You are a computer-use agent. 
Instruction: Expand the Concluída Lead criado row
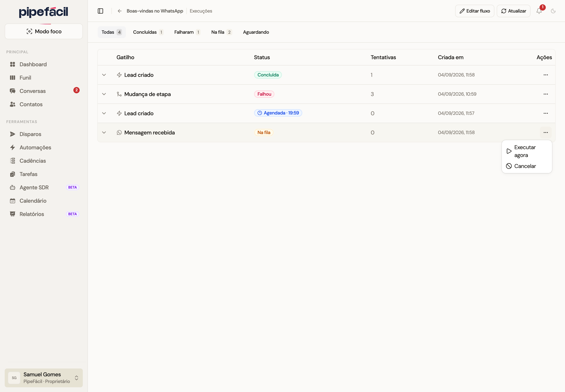[104, 75]
